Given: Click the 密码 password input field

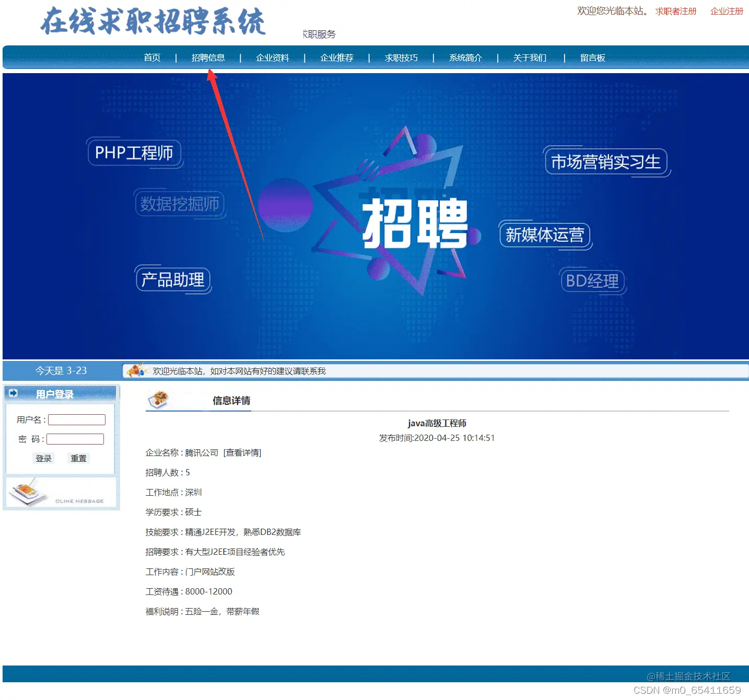Looking at the screenshot, I should [x=75, y=439].
